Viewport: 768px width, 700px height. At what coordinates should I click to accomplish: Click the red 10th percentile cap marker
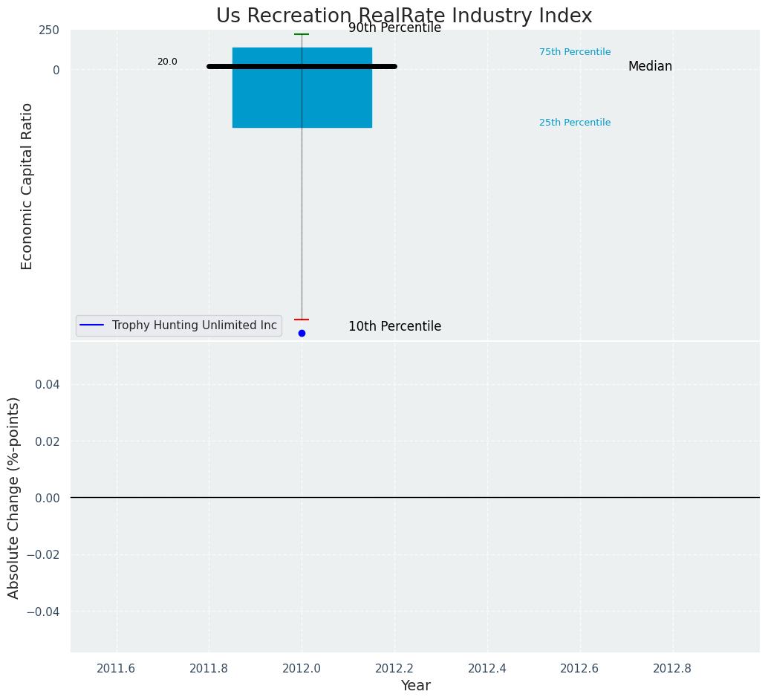tap(302, 320)
